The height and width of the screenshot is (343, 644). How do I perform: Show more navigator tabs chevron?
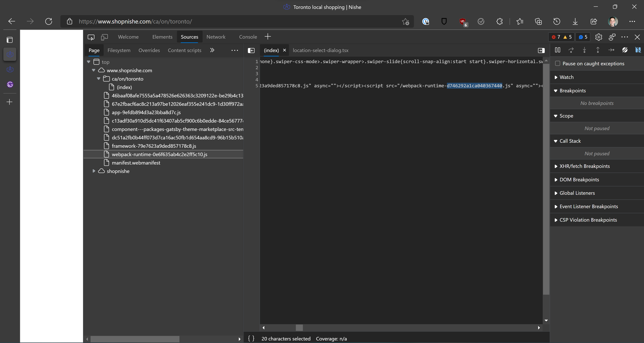[212, 50]
